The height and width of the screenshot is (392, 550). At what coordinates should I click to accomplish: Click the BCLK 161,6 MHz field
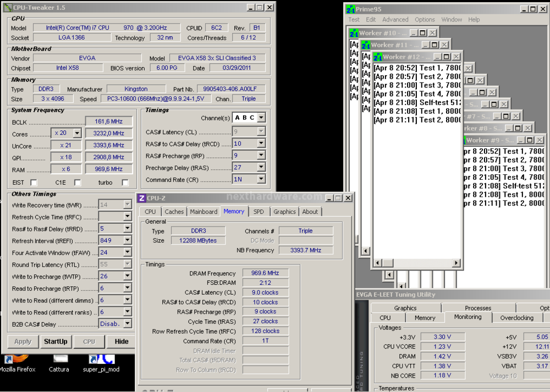coord(109,122)
